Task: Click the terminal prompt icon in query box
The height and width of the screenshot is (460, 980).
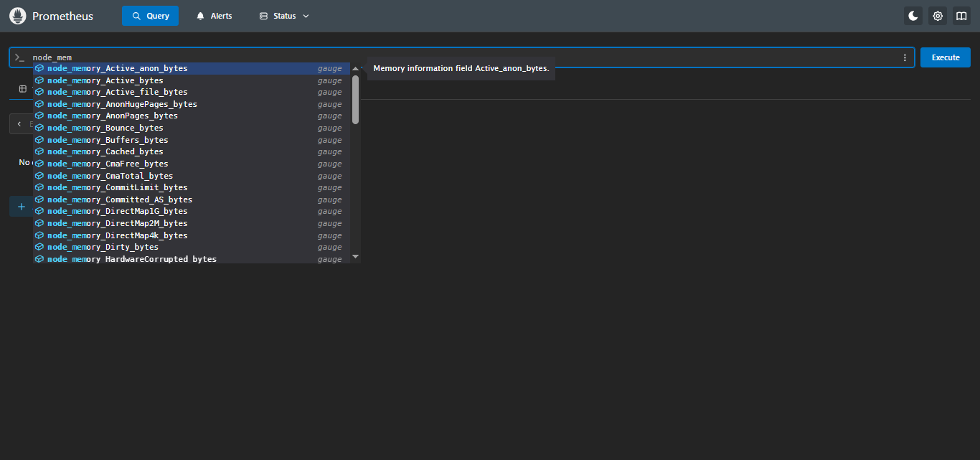Action: [x=20, y=57]
